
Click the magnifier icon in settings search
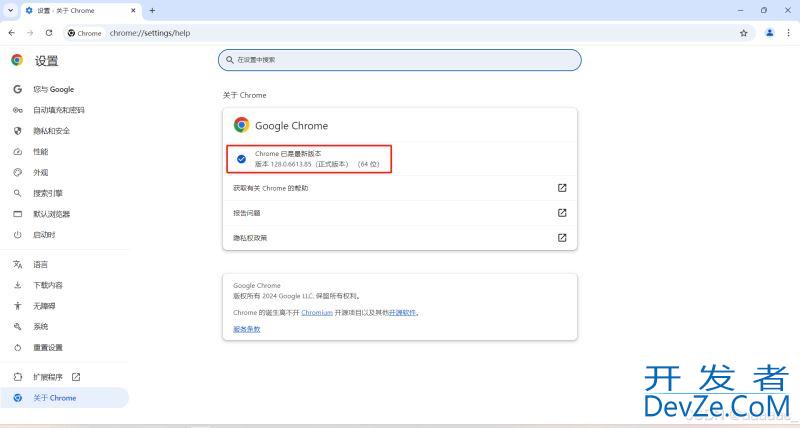pyautogui.click(x=230, y=60)
